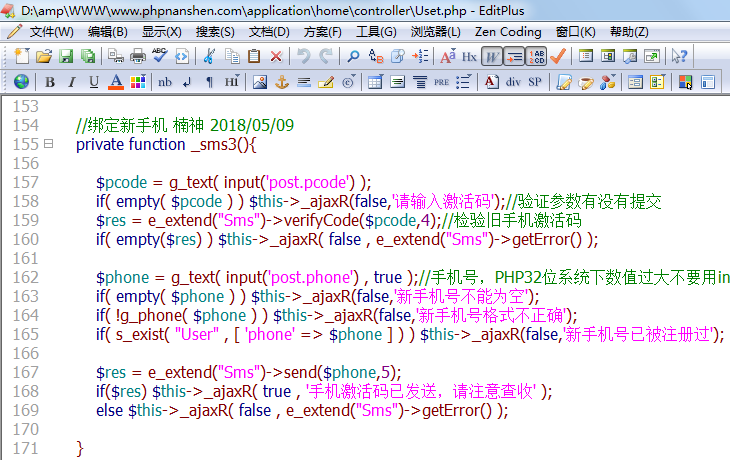
Task: Click the Find in Files icon
Action: point(398,56)
